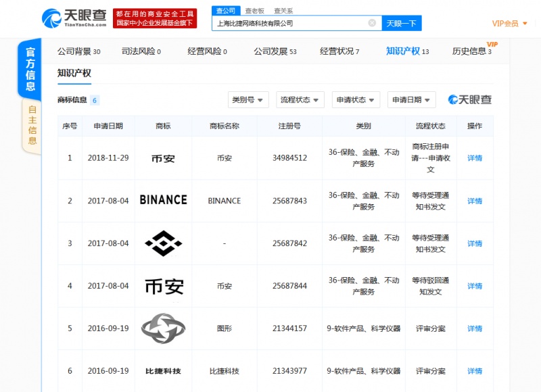The height and width of the screenshot is (392, 541).
Task: Open the Binance diamond logo trademark image
Action: 163,243
